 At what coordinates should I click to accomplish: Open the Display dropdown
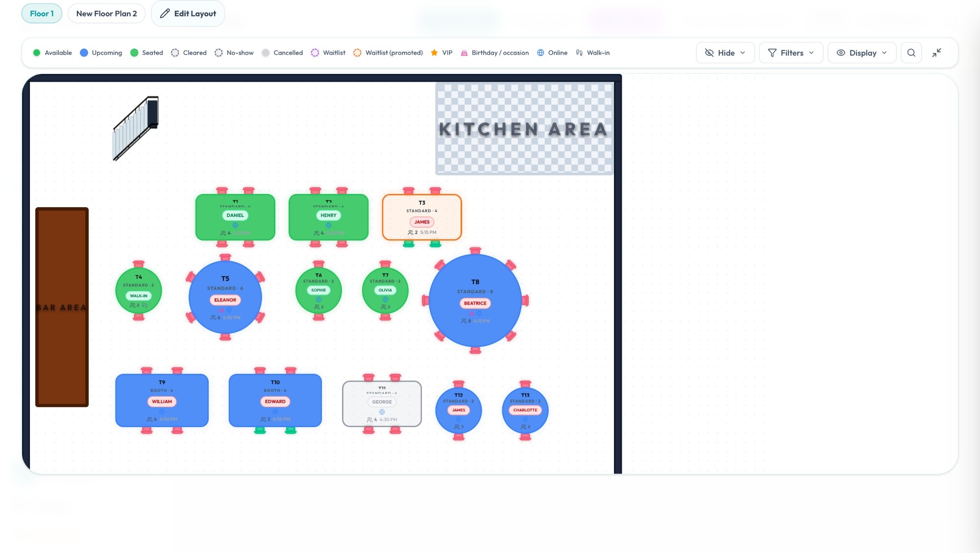point(862,53)
